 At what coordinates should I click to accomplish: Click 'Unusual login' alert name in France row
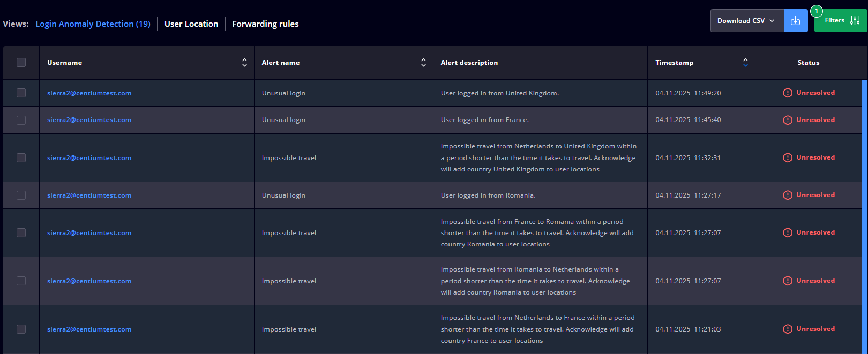(x=283, y=120)
